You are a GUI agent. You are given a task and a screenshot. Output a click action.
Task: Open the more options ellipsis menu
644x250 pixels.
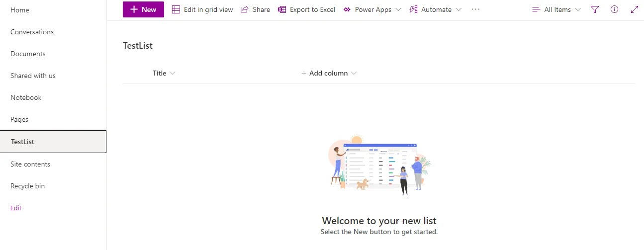click(x=475, y=9)
